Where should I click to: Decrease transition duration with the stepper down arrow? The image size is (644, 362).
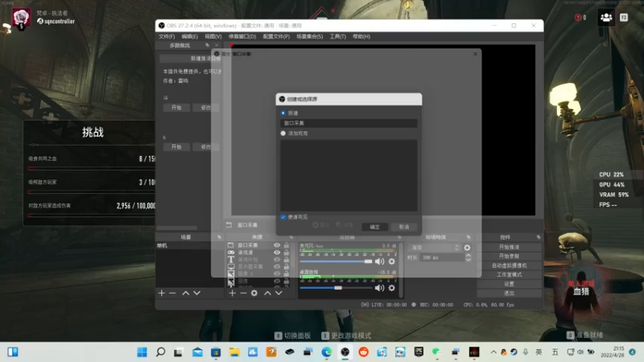click(x=469, y=260)
